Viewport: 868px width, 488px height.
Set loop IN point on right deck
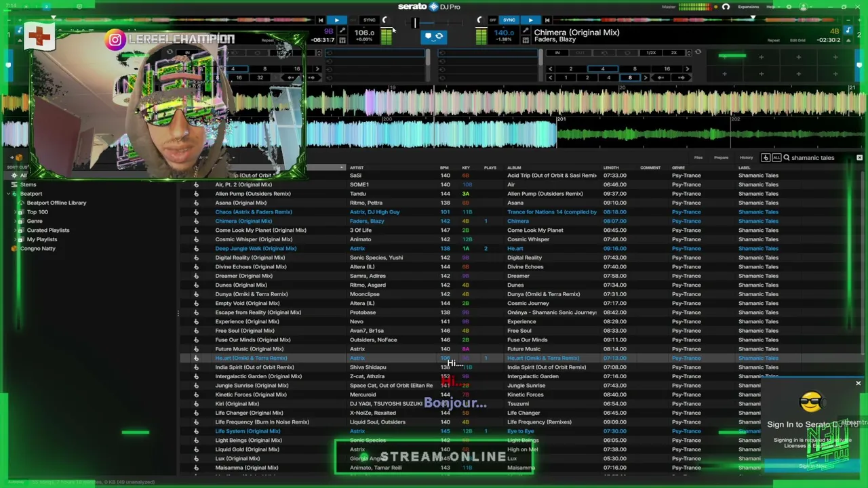click(x=557, y=53)
